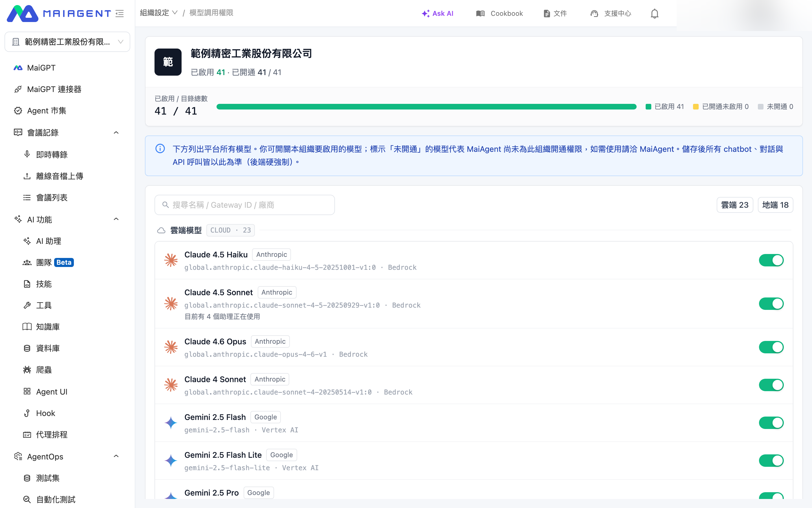Click the Cookbook link text

[x=507, y=14]
